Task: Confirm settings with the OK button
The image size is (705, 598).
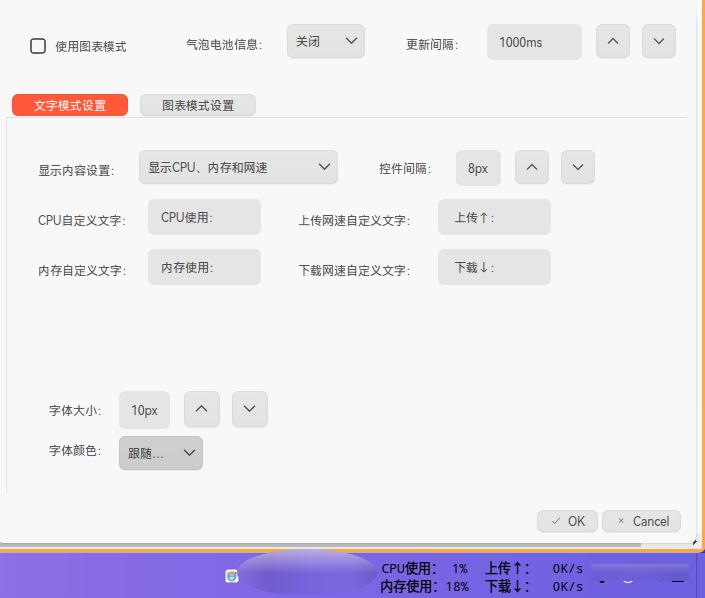Action: point(567,521)
